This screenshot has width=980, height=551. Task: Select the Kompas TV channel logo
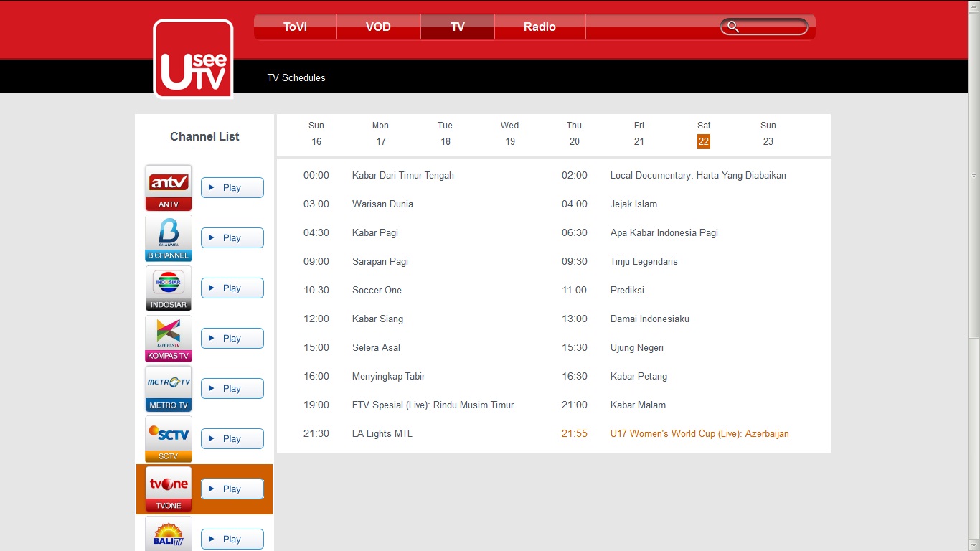169,339
